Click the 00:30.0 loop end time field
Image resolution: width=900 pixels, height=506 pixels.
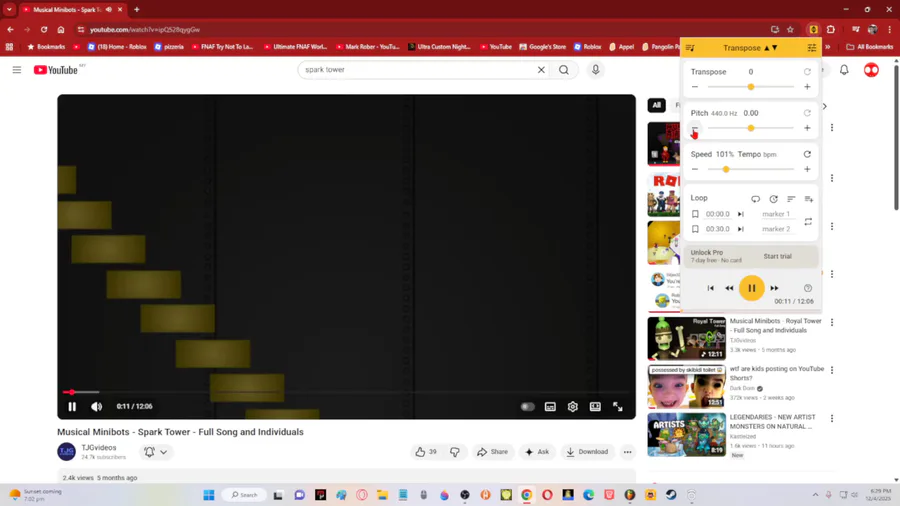(717, 229)
